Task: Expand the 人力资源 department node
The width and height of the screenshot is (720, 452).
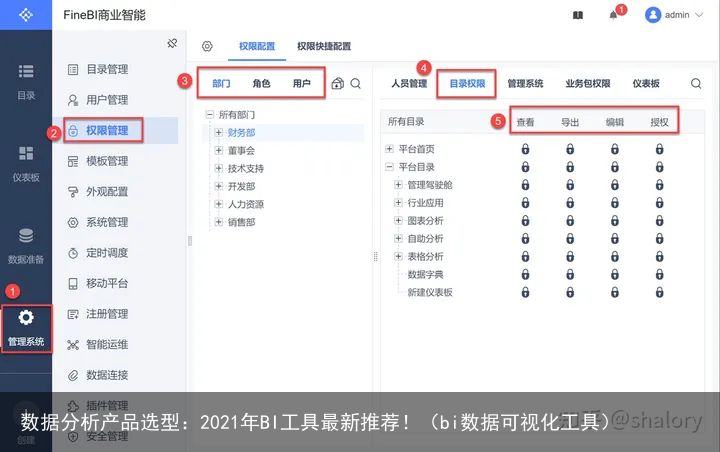Action: 219,204
